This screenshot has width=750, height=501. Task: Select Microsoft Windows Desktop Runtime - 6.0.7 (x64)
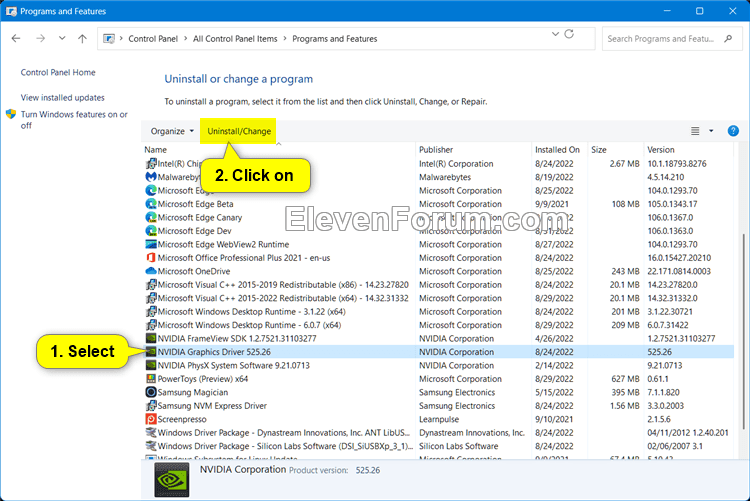[249, 325]
